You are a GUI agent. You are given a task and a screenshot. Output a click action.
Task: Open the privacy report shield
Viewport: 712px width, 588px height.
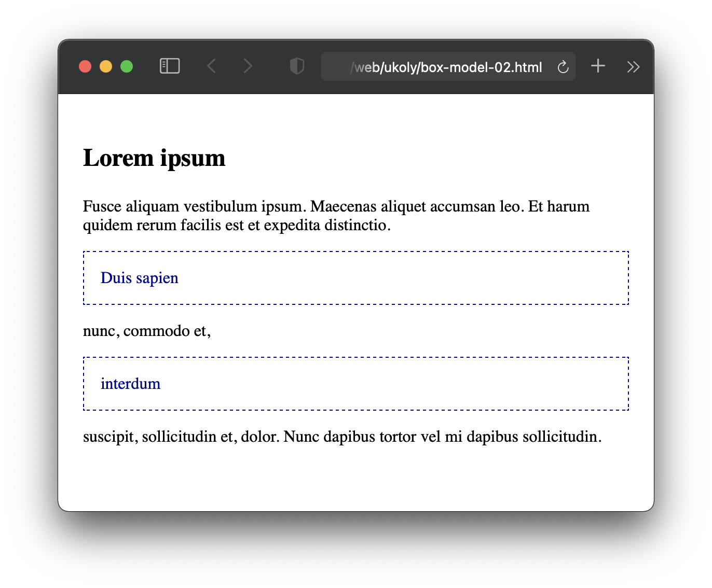297,66
